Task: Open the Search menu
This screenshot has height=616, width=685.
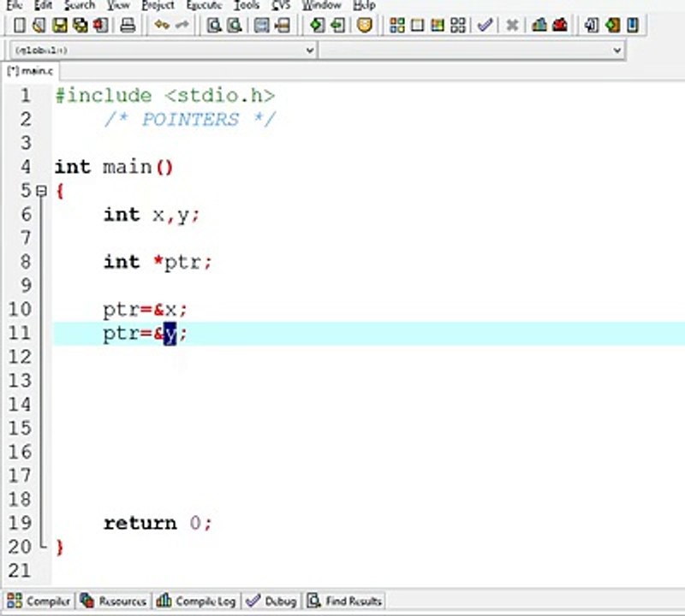Action: (x=80, y=5)
